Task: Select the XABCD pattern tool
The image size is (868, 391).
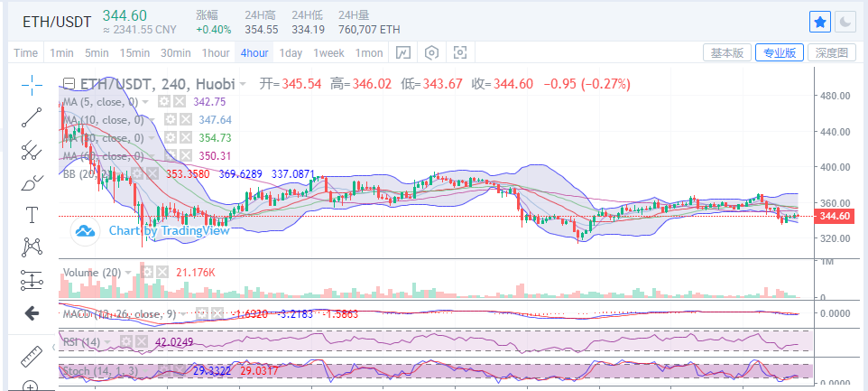Action: (x=32, y=247)
